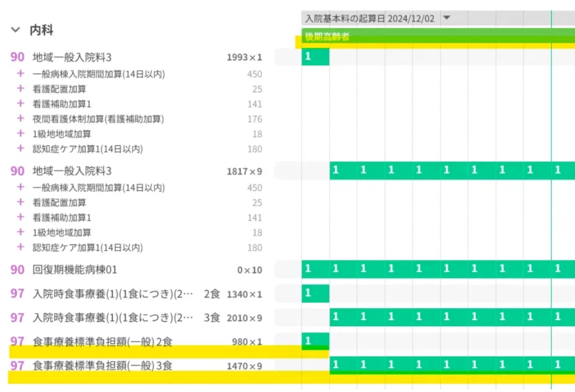The width and height of the screenshot is (575, 392).
Task: Click plus icon beside second 看護配置加算
Action: tap(20, 202)
